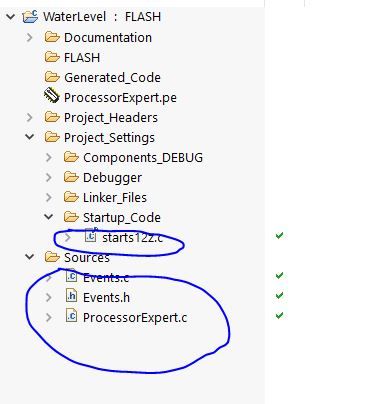The image size is (368, 404).
Task: Click the Generated_Code folder icon
Action: (x=52, y=77)
